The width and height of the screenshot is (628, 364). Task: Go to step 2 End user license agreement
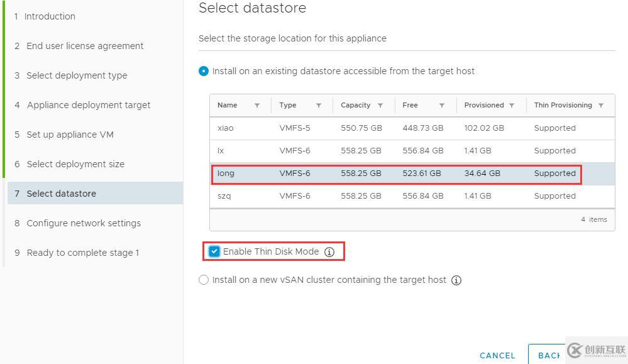[x=79, y=46]
